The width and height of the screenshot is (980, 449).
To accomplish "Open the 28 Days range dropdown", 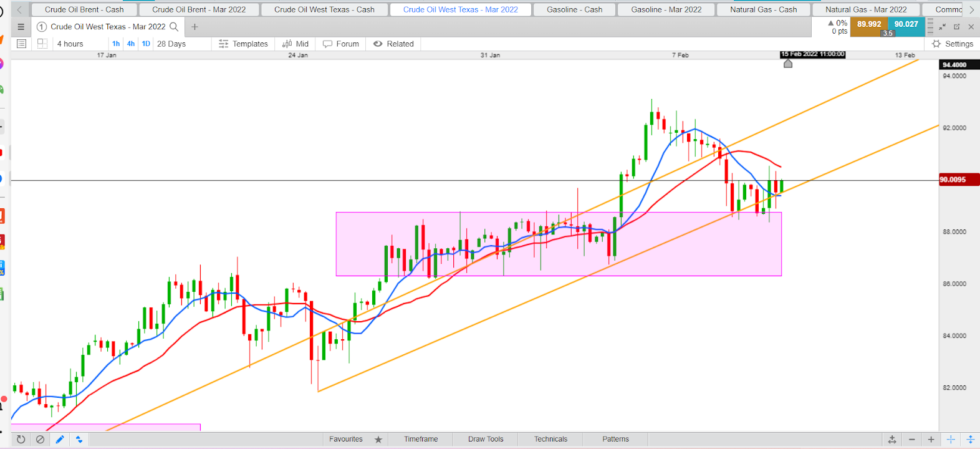I will point(171,44).
